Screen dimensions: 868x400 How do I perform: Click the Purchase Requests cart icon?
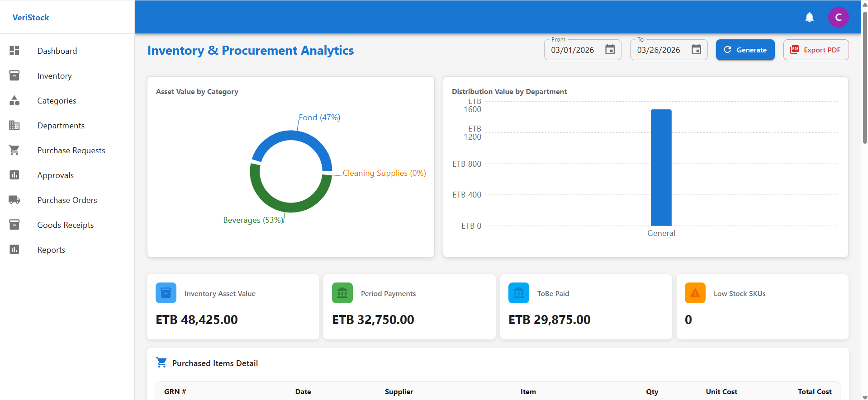[x=14, y=150]
